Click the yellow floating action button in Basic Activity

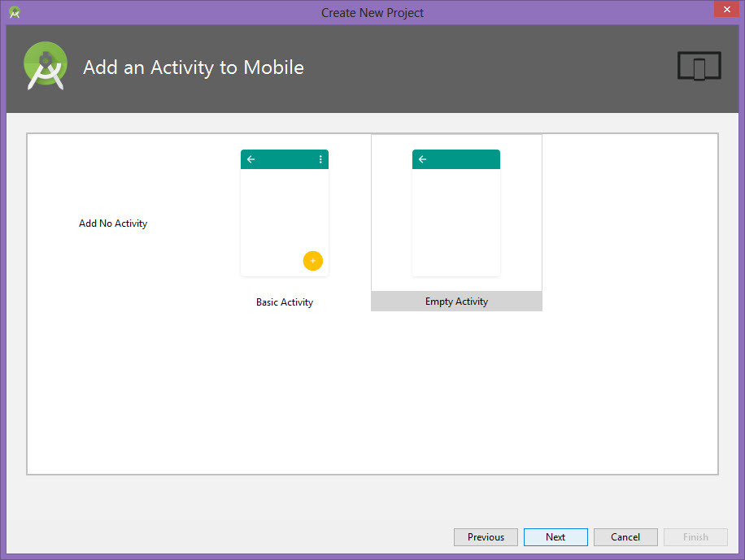coord(312,261)
